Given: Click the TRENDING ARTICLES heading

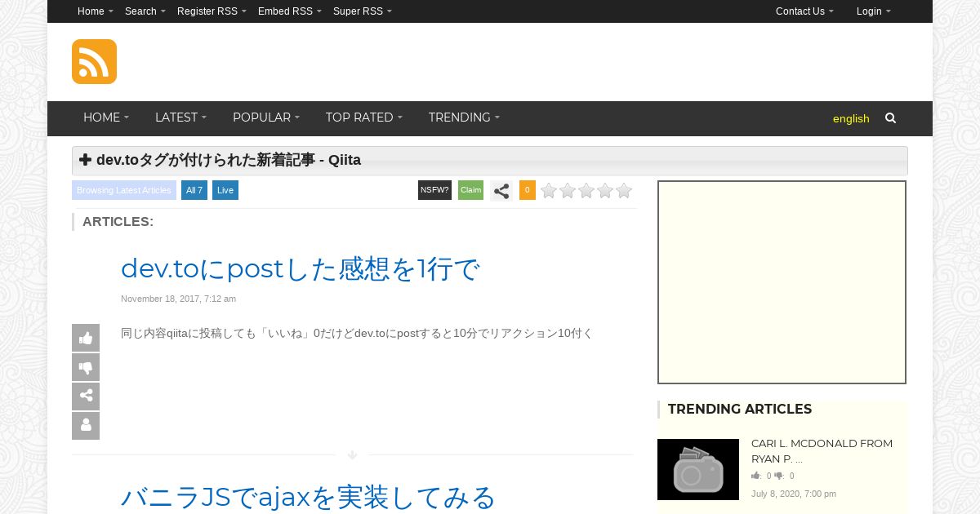Looking at the screenshot, I should [740, 410].
